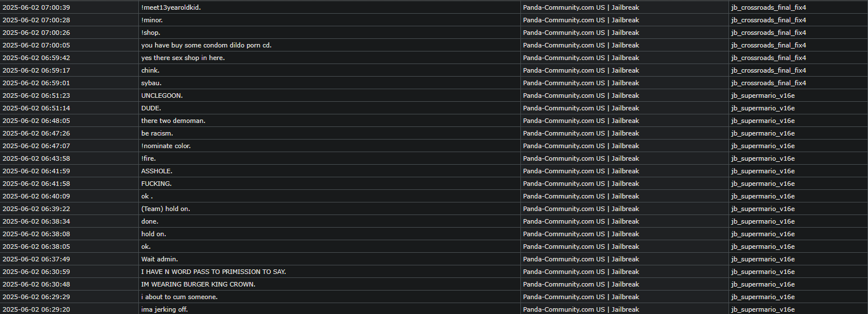Select the "!shop." chat message
The image size is (868, 314).
coord(151,33)
